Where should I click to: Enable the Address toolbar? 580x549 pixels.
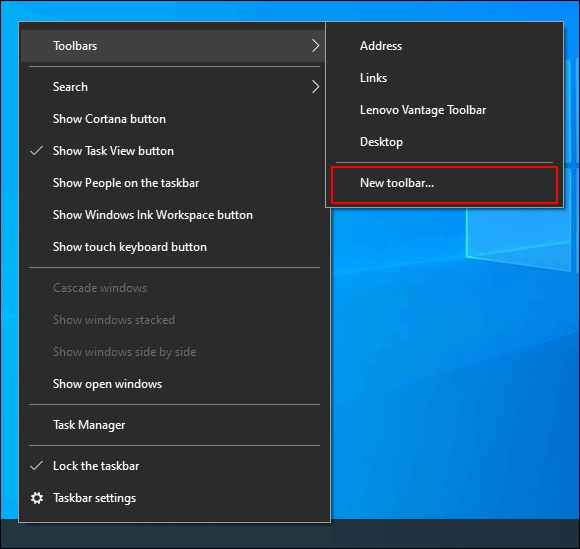445,46
